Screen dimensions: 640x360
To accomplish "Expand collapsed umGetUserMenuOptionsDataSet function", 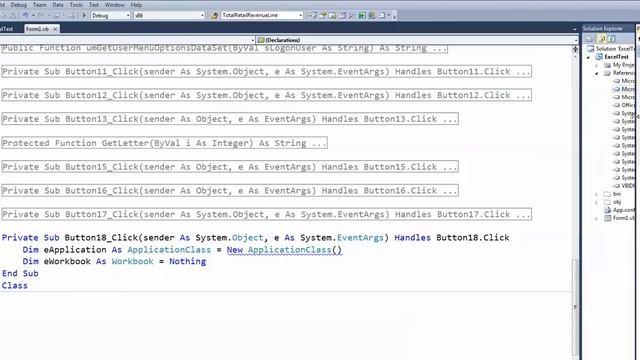I will click(224, 49).
